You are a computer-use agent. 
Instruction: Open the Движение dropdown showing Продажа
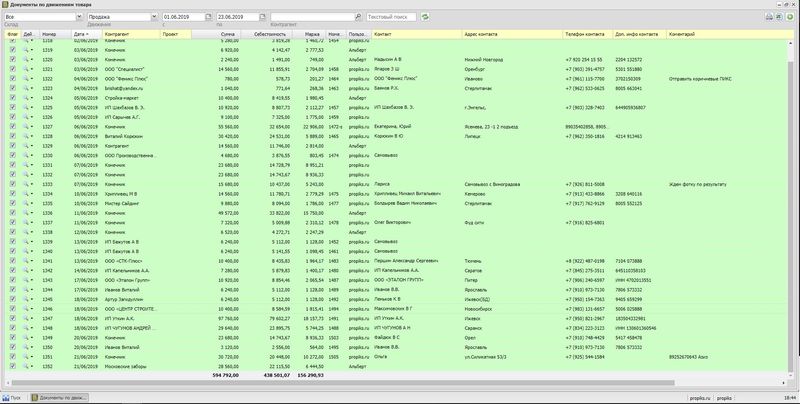coord(154,17)
